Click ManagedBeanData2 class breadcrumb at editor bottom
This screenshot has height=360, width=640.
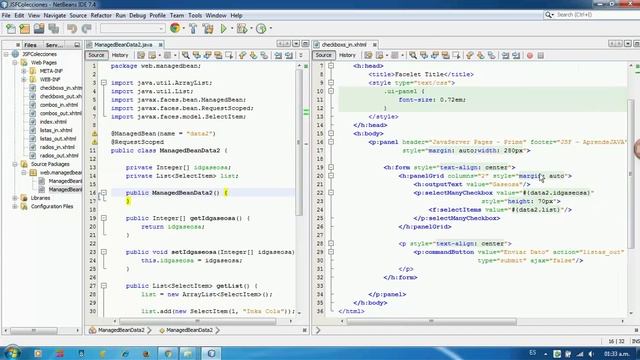click(x=121, y=330)
